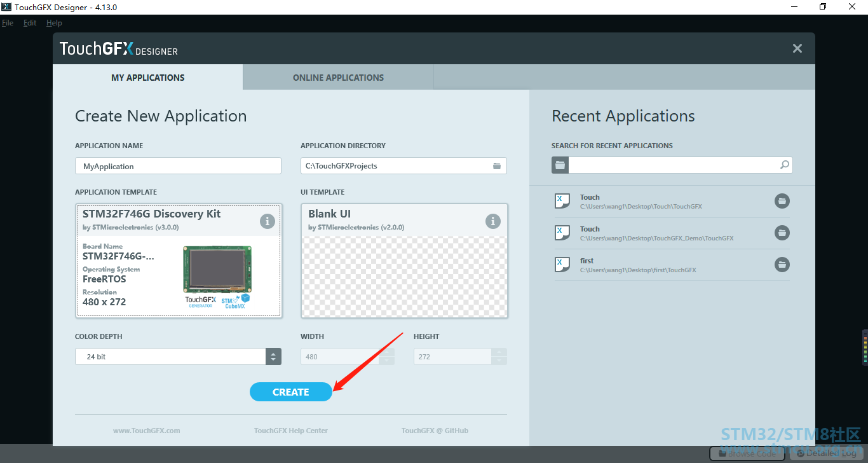This screenshot has width=868, height=463.
Task: Switch to the Online Applications tab
Action: (x=338, y=78)
